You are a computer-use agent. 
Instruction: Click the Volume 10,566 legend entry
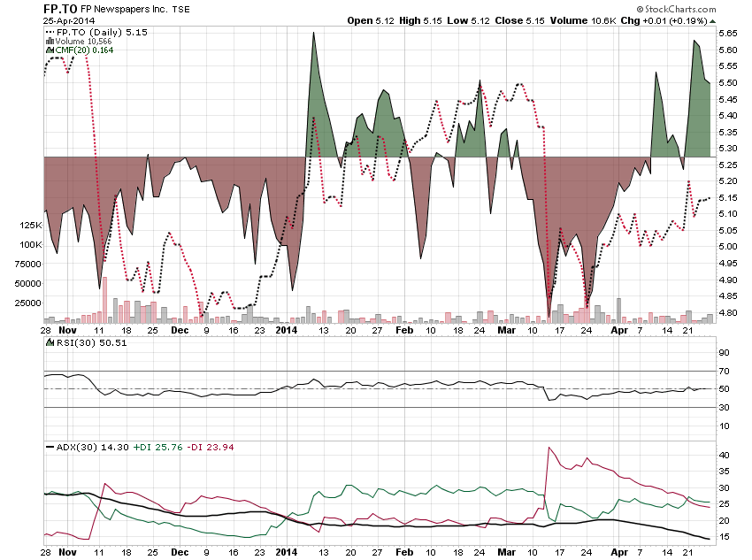(83, 42)
